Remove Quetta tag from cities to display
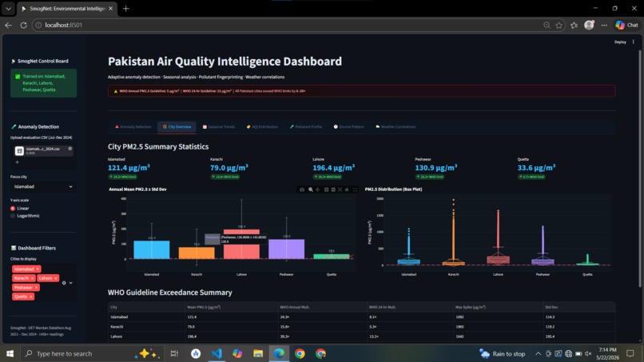 point(31,296)
